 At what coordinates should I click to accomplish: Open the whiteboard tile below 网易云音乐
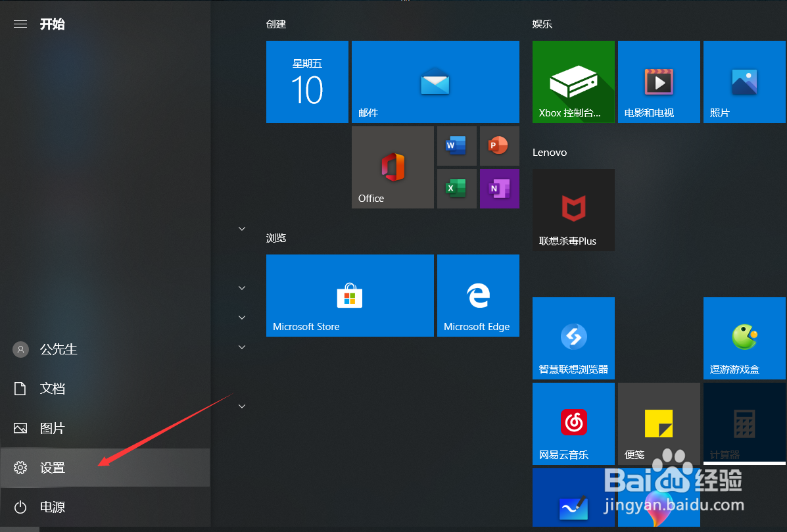(574, 497)
